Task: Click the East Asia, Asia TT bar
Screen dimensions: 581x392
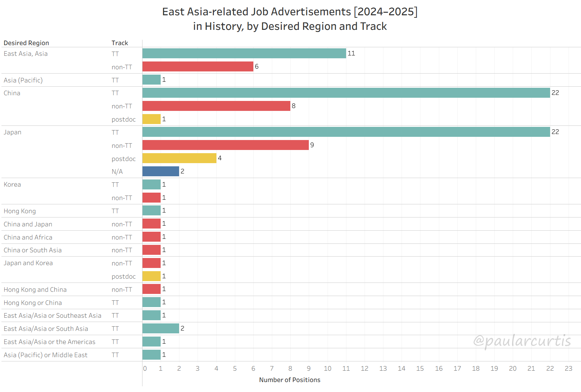Action: pyautogui.click(x=244, y=53)
